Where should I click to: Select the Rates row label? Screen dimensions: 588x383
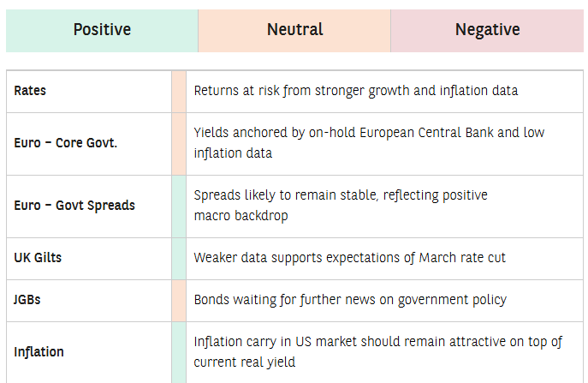point(30,91)
